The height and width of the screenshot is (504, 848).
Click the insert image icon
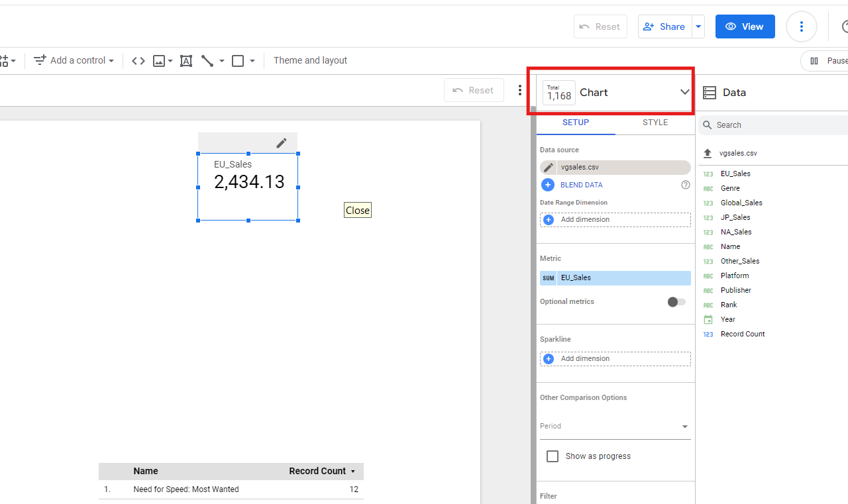coord(159,61)
